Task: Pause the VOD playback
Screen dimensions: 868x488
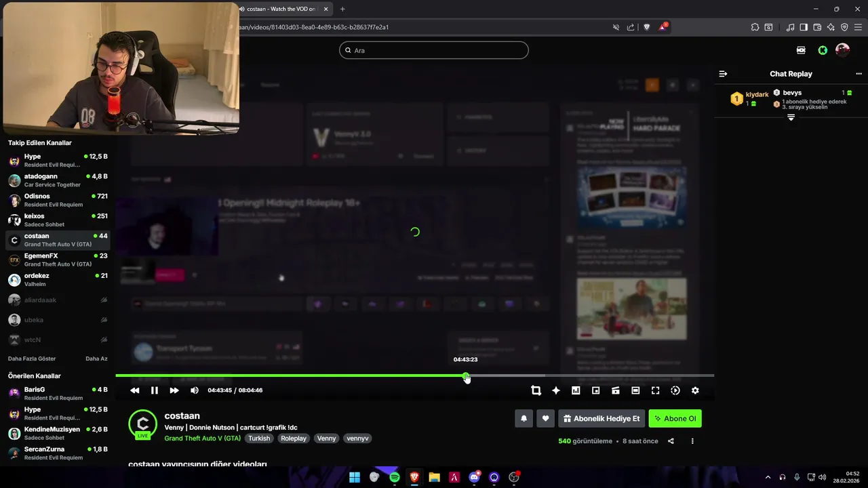Action: [155, 390]
